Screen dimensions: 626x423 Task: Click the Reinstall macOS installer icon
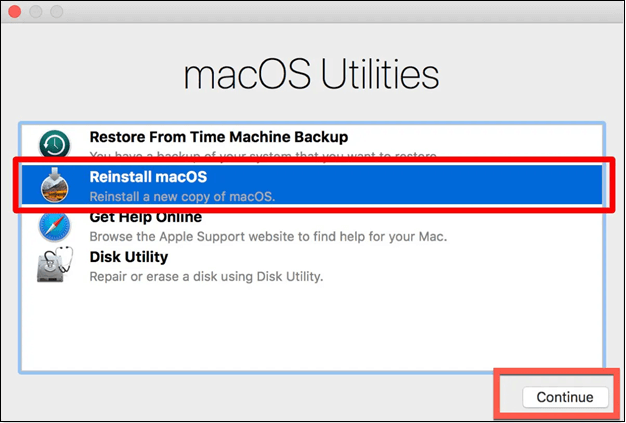click(54, 185)
